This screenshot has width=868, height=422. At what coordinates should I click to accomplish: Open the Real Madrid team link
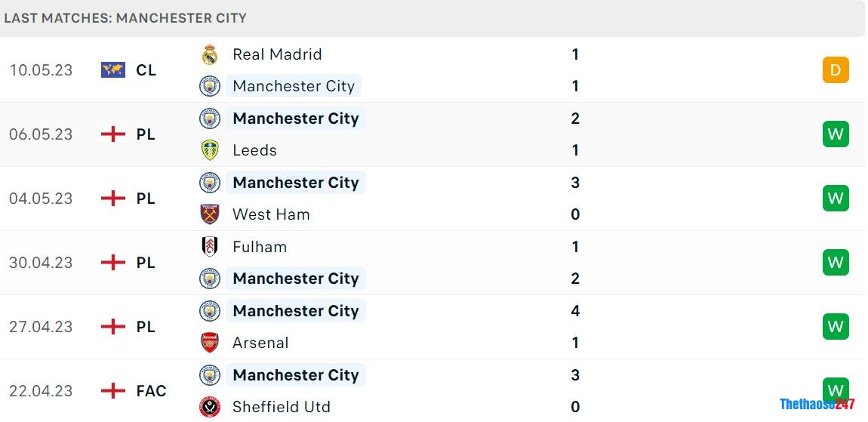277,54
